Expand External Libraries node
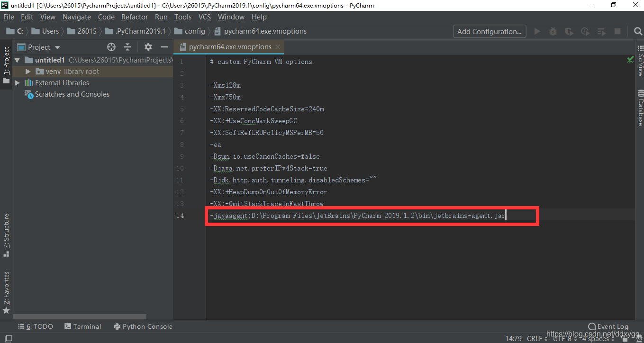 (18, 83)
